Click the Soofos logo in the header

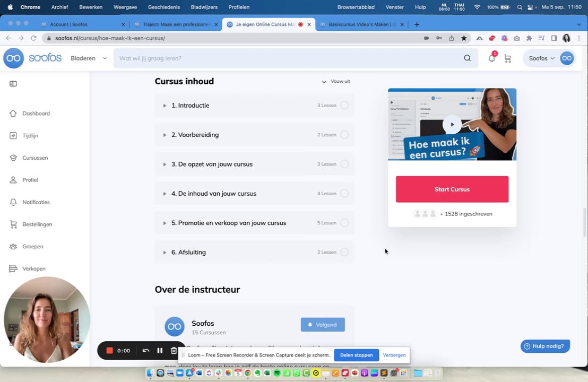32,58
